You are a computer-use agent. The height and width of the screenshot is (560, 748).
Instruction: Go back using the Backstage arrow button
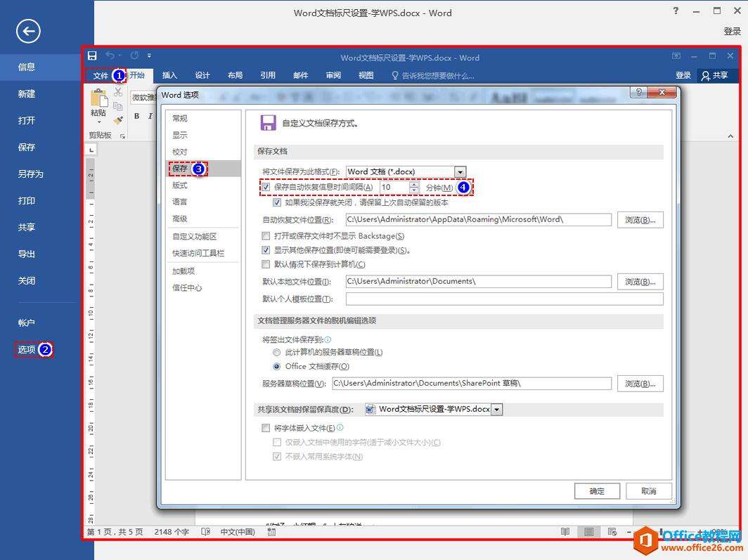pos(28,31)
